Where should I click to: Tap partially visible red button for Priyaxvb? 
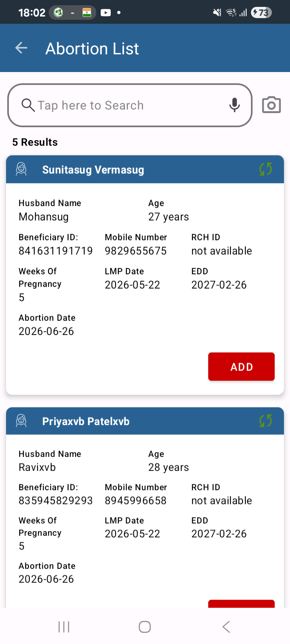coord(241,604)
